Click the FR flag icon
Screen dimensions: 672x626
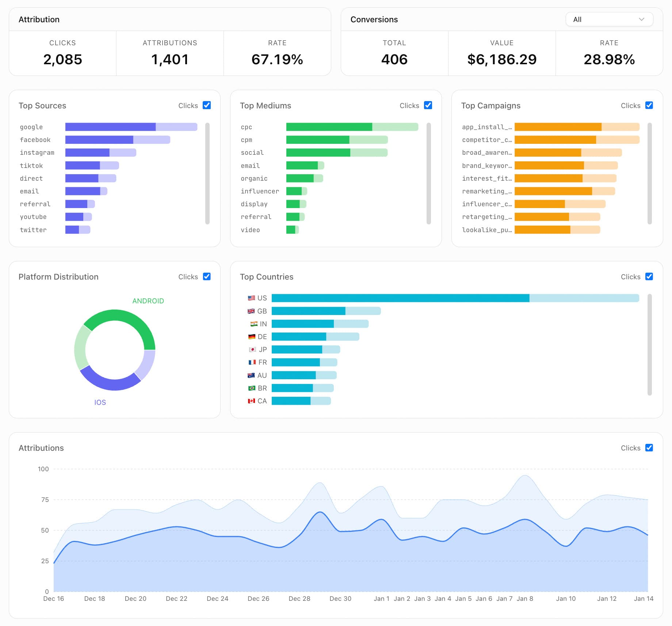[x=252, y=362]
